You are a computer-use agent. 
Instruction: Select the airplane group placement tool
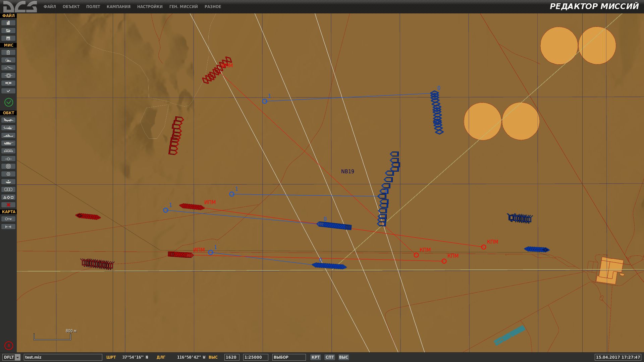[x=8, y=120]
